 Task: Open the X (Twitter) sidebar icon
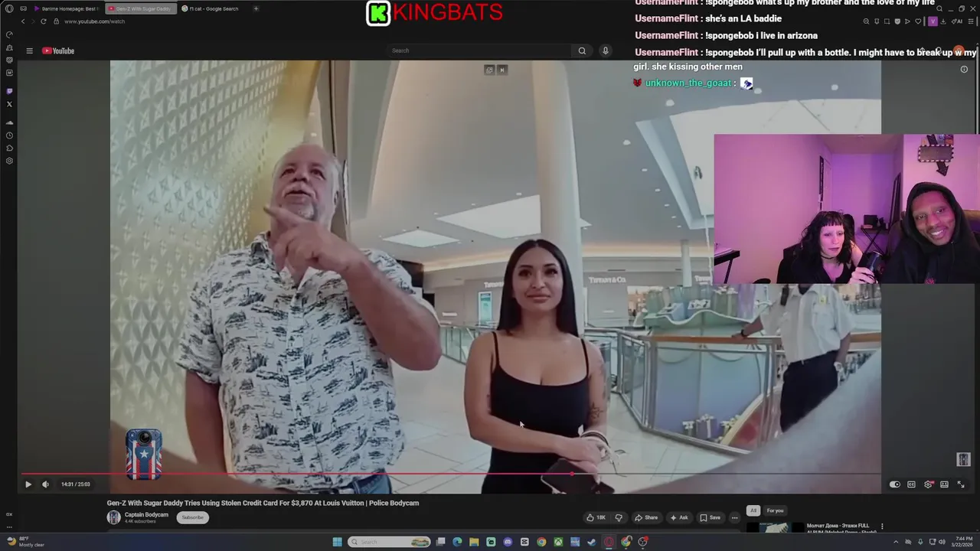[x=9, y=104]
